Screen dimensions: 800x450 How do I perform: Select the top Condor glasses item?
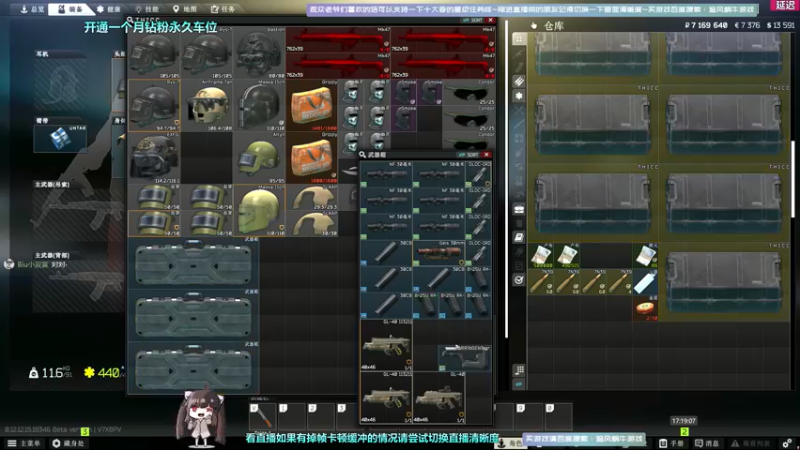click(469, 92)
